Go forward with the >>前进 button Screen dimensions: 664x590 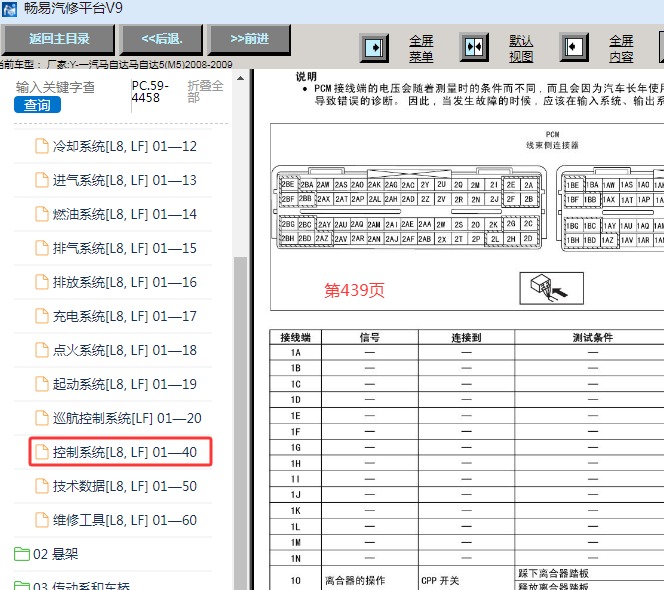[249, 39]
